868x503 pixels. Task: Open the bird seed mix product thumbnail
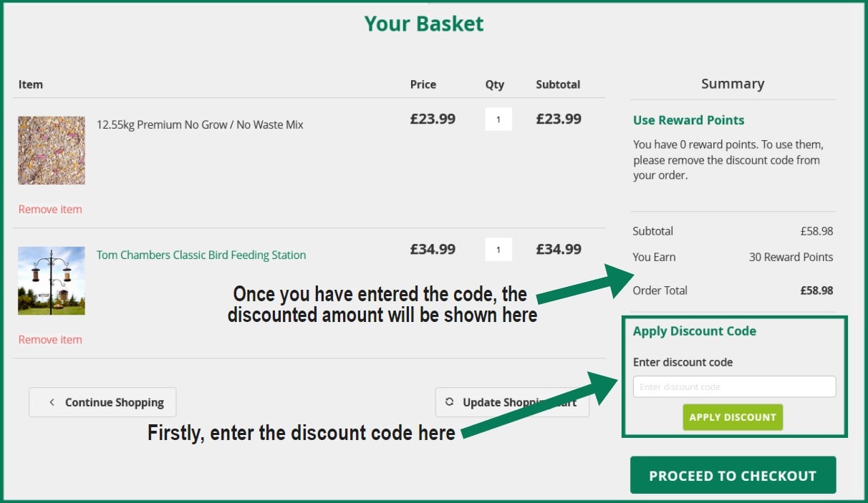click(52, 150)
